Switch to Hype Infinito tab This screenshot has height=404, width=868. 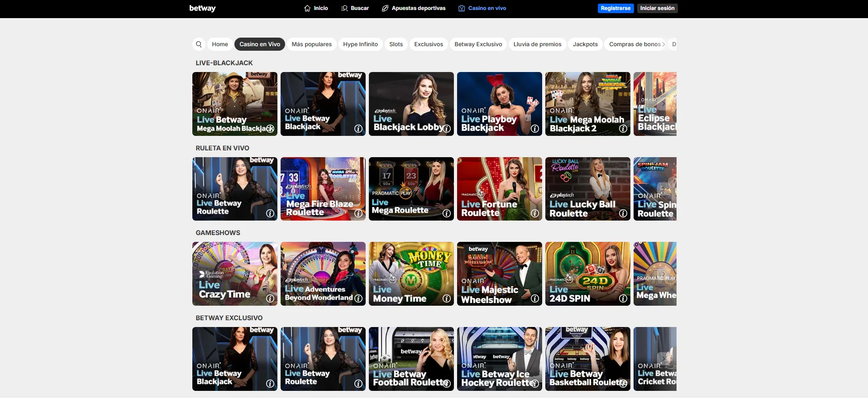360,44
